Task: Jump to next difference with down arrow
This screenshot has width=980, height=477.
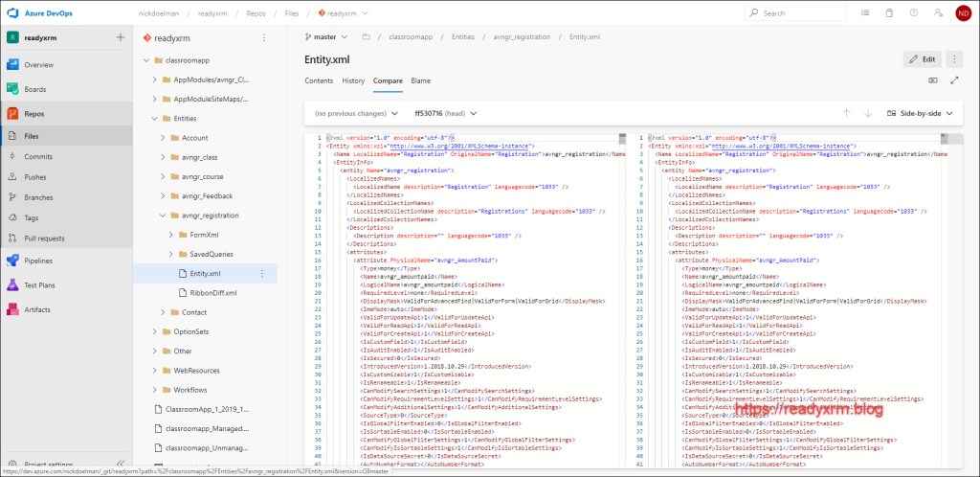Action: coord(868,113)
